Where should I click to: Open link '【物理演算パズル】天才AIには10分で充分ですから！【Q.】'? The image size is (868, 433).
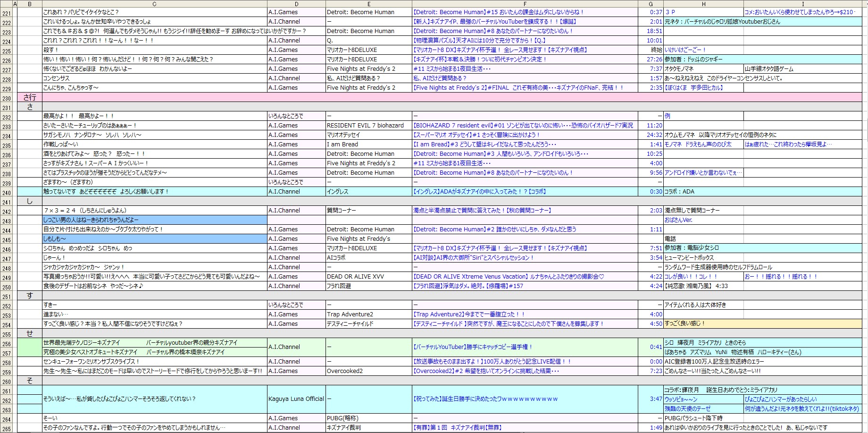click(x=479, y=41)
